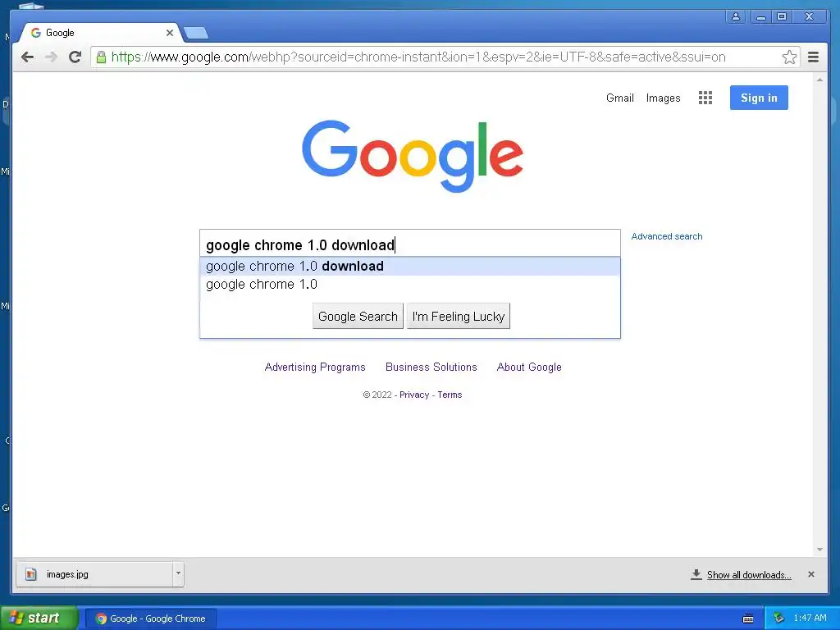The width and height of the screenshot is (840, 630).
Task: Click the green padlock security icon
Action: click(101, 57)
